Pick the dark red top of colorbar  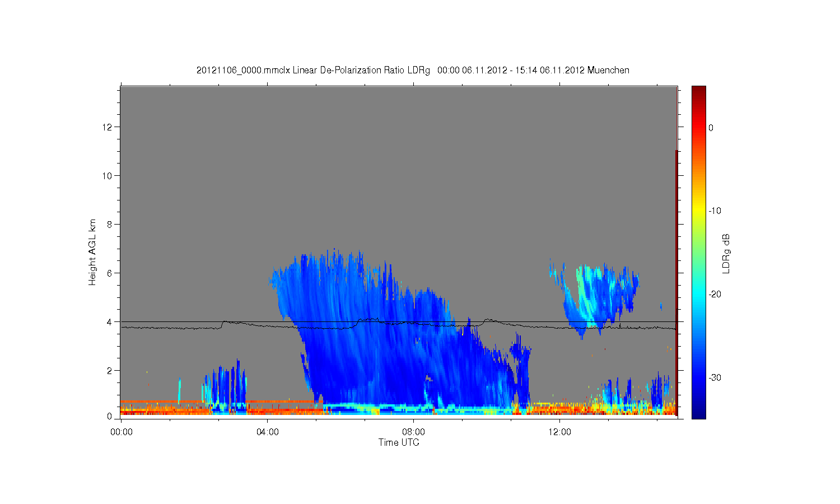(x=699, y=91)
